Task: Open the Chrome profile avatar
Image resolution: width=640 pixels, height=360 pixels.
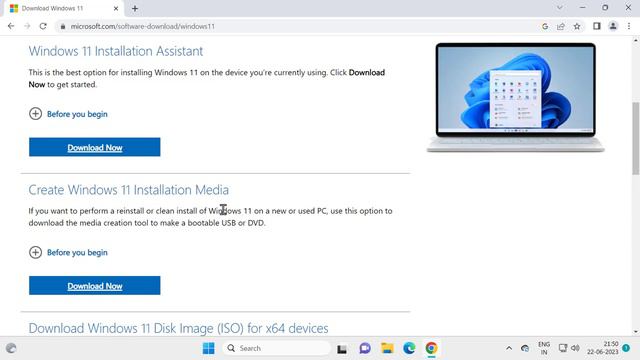Action: click(613, 26)
